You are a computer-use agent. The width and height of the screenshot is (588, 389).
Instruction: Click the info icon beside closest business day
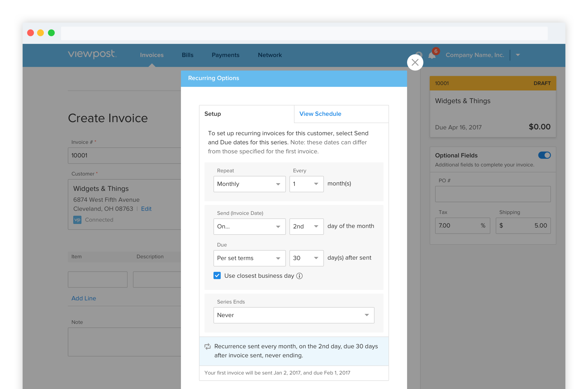pyautogui.click(x=299, y=276)
